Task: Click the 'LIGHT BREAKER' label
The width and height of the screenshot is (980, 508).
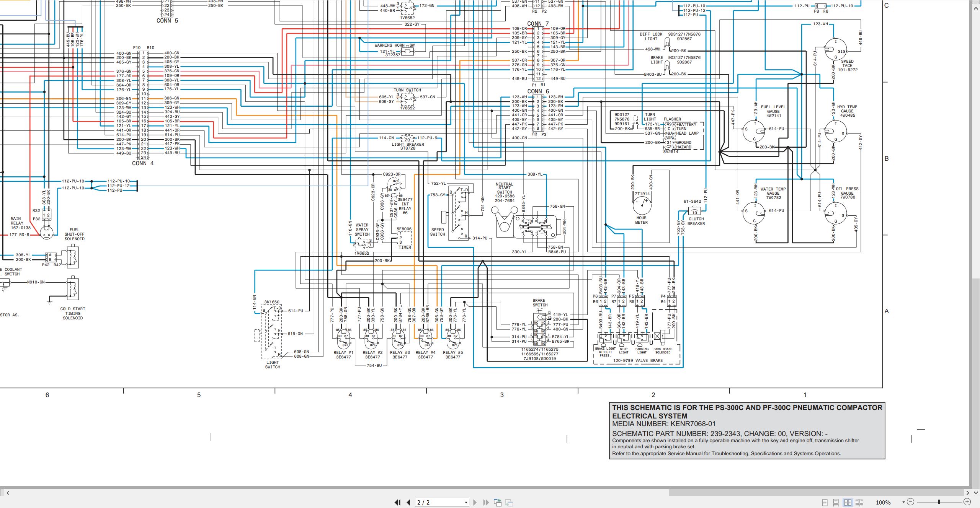Action: pos(408,144)
